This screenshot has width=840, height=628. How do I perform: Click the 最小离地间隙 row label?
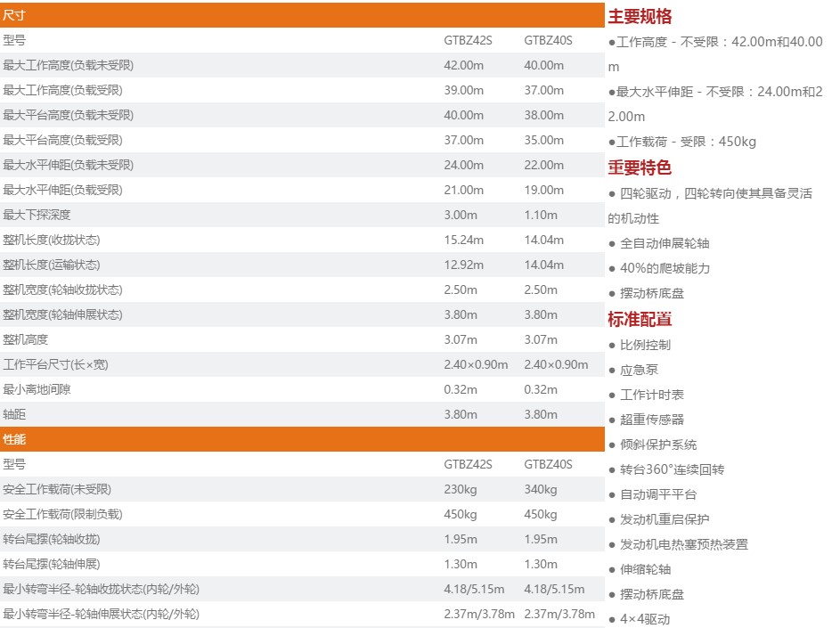coord(37,389)
